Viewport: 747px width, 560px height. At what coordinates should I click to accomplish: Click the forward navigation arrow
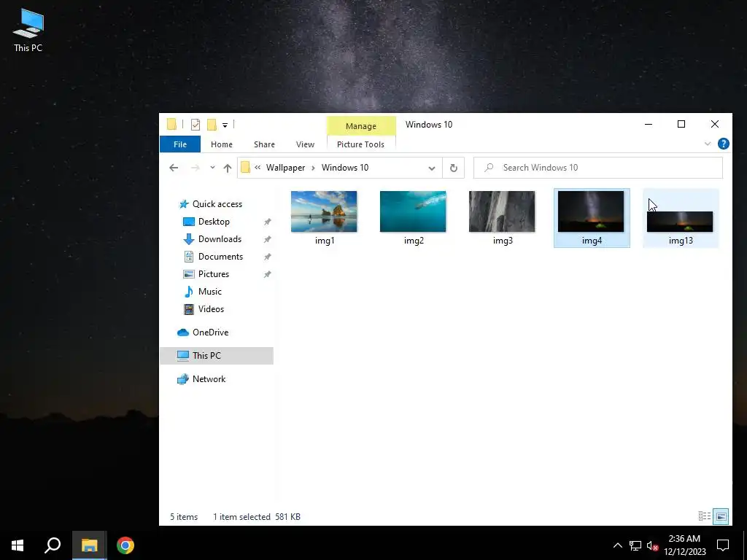196,168
